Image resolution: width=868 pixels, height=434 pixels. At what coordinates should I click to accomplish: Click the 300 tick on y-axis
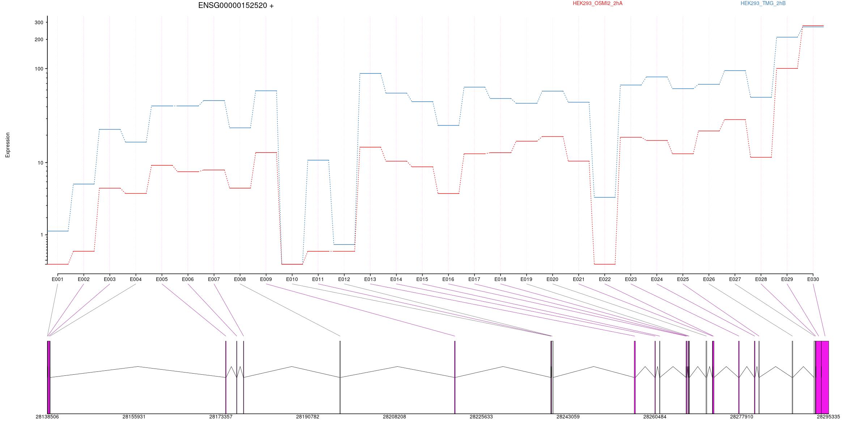pyautogui.click(x=39, y=22)
